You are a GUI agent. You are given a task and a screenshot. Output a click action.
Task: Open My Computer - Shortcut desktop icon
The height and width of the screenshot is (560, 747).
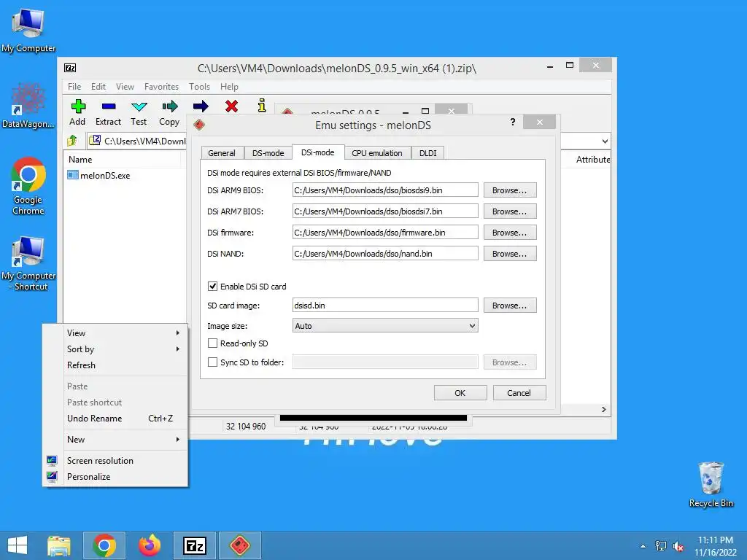tap(28, 263)
